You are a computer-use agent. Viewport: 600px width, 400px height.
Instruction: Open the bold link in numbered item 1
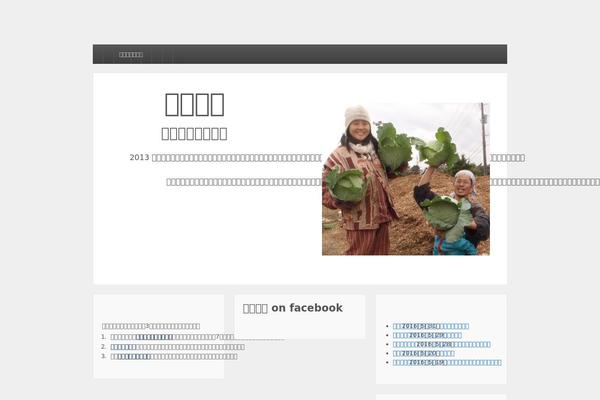(x=155, y=337)
